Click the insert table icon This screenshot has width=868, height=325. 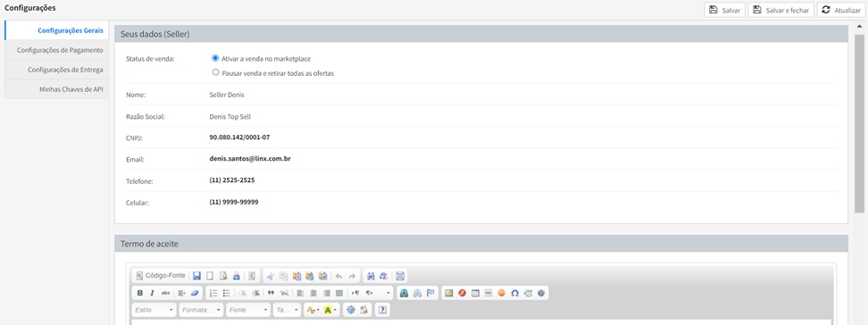(475, 293)
